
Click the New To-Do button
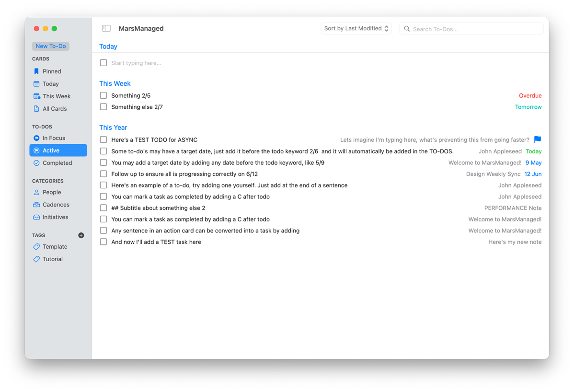50,46
